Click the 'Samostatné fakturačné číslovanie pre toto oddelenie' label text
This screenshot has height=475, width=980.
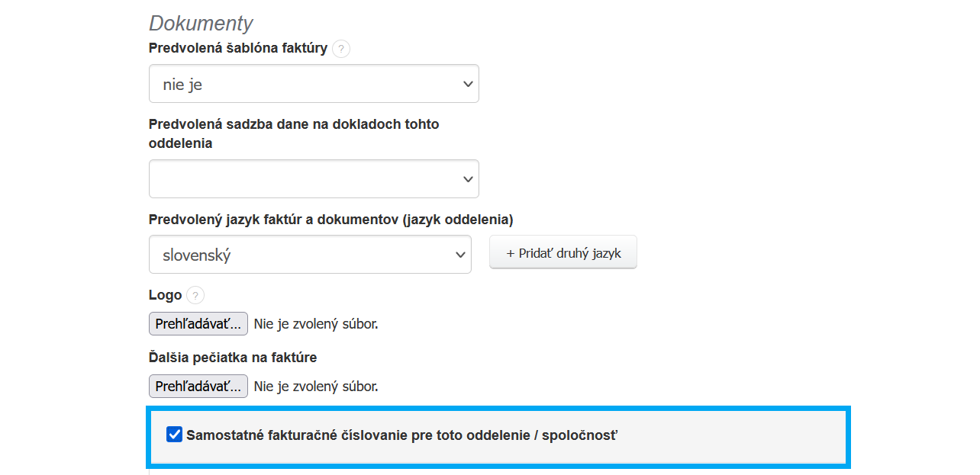(401, 436)
